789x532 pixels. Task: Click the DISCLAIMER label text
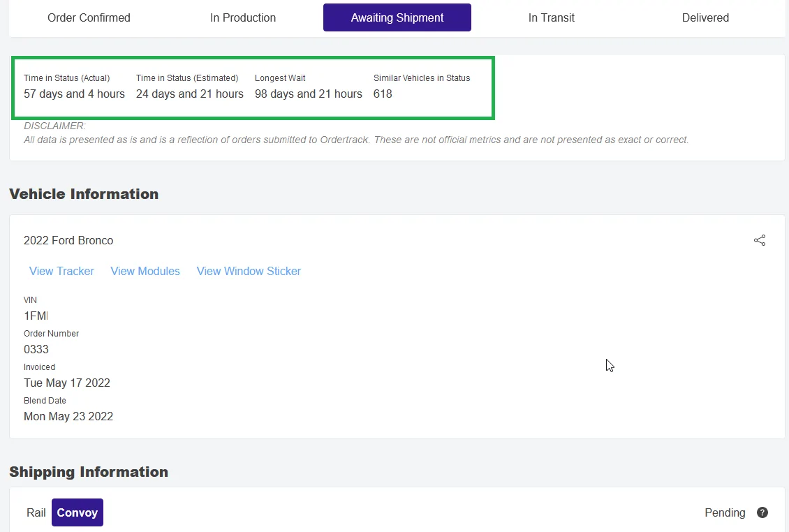[54, 126]
